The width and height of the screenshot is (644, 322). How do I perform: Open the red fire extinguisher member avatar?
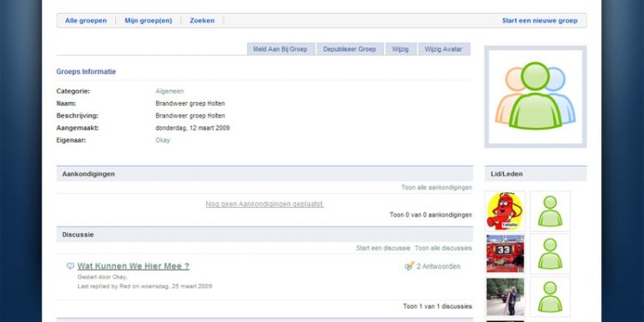click(505, 211)
